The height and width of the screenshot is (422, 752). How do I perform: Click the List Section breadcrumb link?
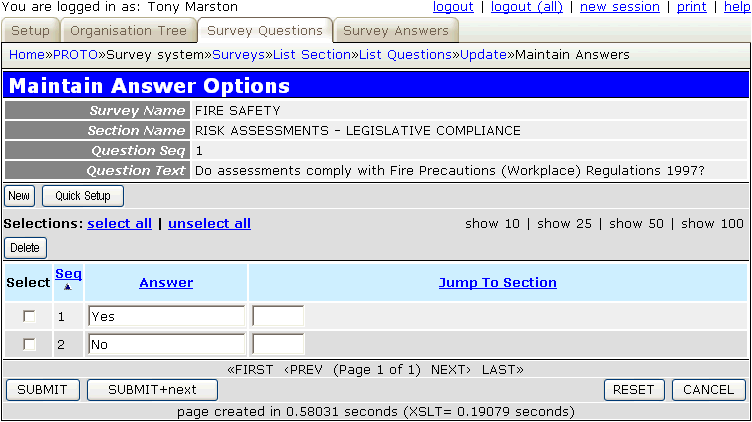point(312,54)
